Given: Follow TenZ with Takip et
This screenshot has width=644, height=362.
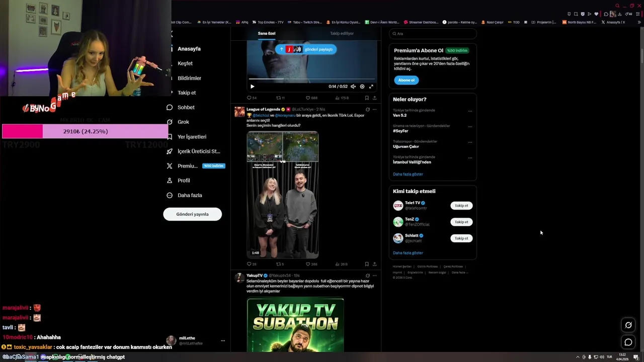Looking at the screenshot, I should point(461,222).
